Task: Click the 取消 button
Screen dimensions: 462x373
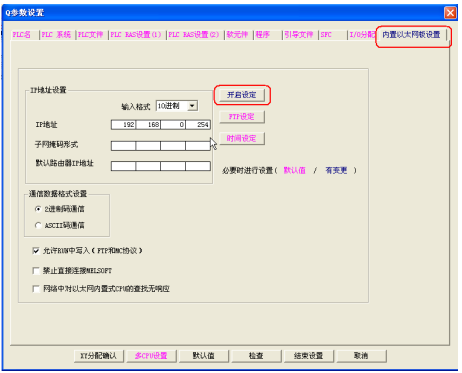Action: (361, 356)
